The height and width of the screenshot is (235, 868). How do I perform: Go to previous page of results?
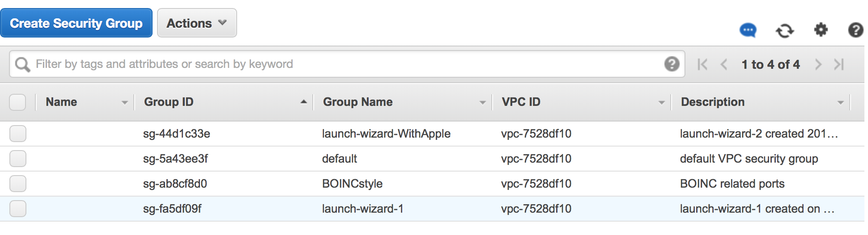(724, 64)
